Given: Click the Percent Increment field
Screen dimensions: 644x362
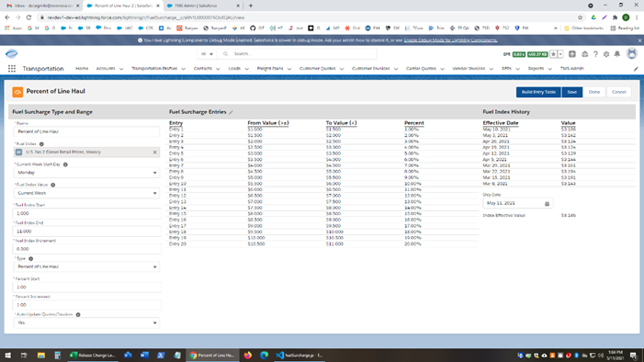Looking at the screenshot, I should [86, 305].
